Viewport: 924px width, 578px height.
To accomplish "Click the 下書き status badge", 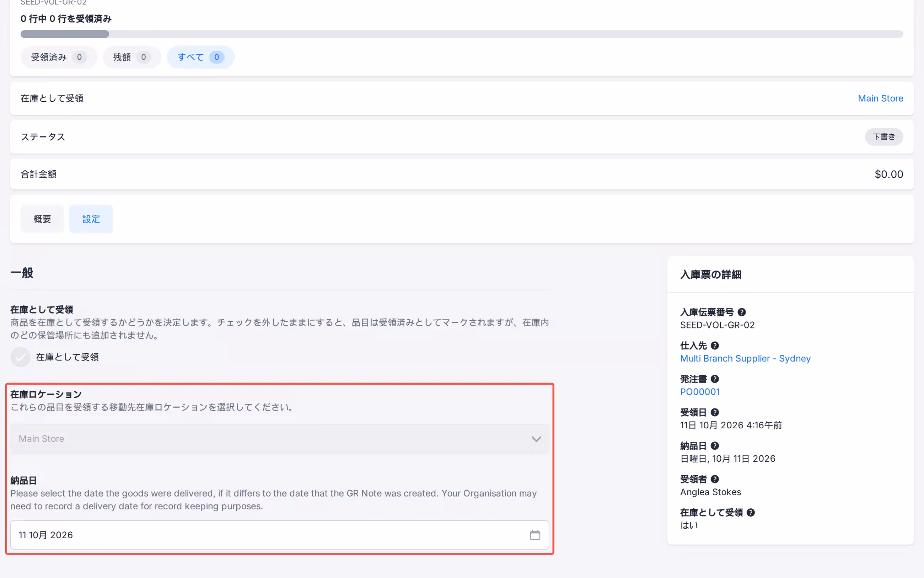I will (x=884, y=137).
